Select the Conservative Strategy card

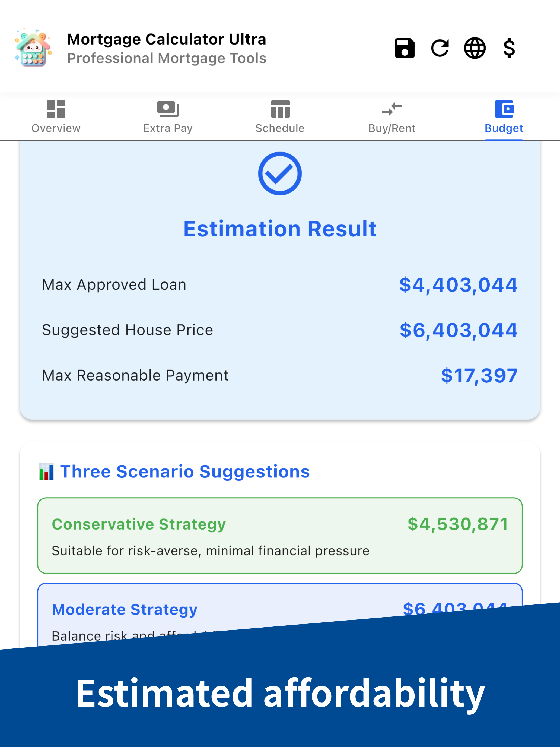pos(280,536)
